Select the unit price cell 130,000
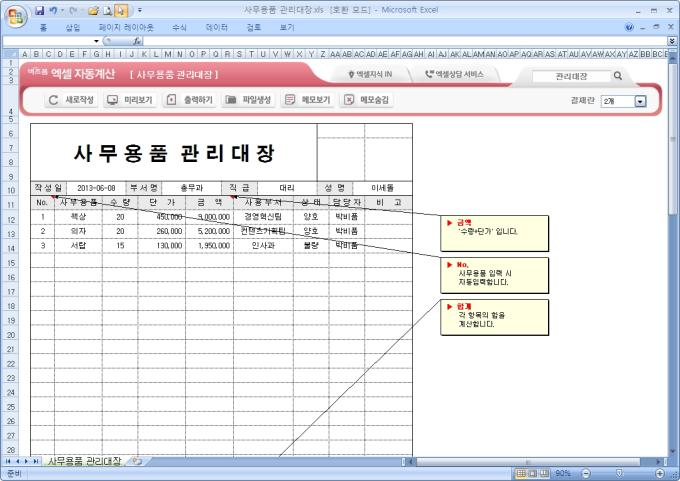Screen dimensions: 680x481 click(162, 245)
